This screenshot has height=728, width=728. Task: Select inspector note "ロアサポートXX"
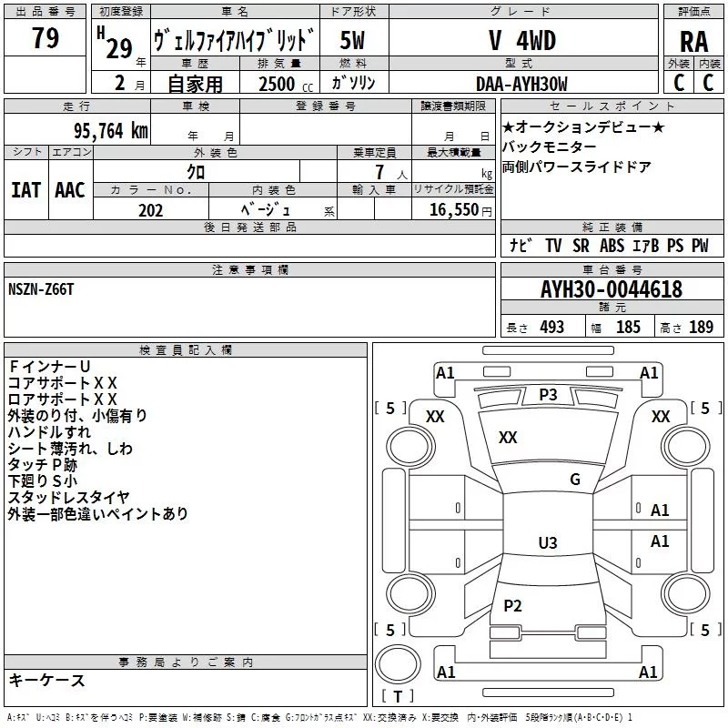coord(62,399)
